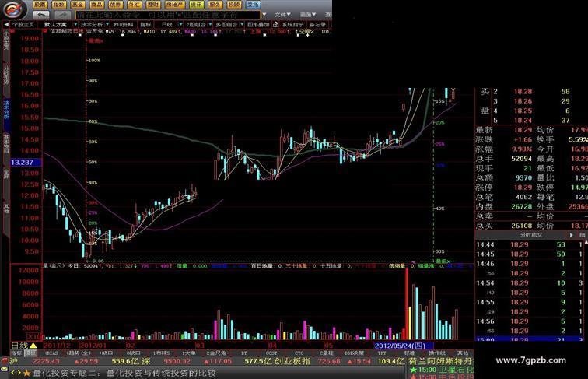Open the 备忘录 toolbar item

point(317,24)
